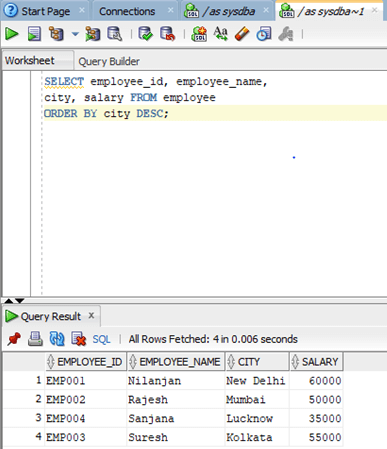
Task: Click the Explain Plan icon
Action: pyautogui.click(x=56, y=34)
